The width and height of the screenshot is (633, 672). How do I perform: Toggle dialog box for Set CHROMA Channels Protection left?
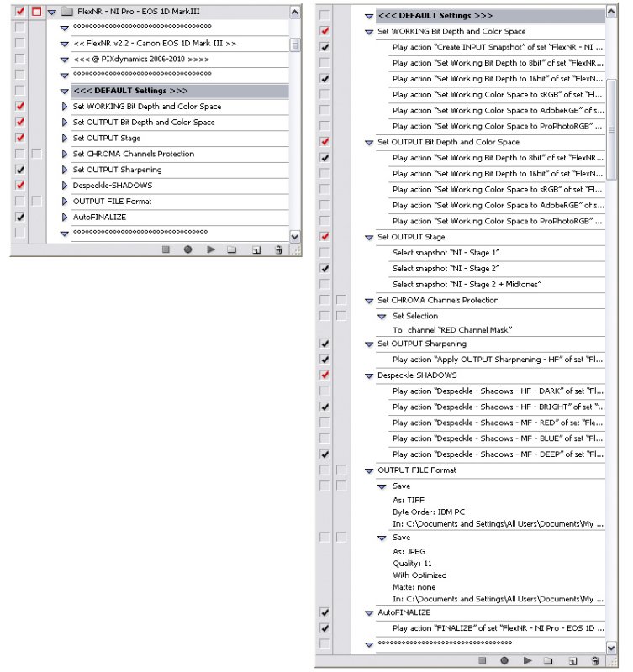click(x=37, y=154)
